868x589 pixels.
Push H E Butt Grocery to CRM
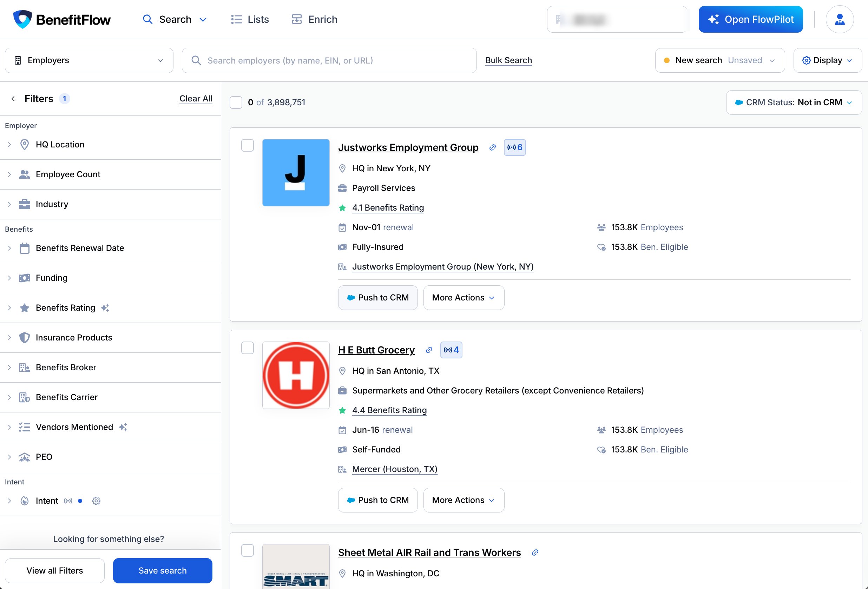pos(377,500)
